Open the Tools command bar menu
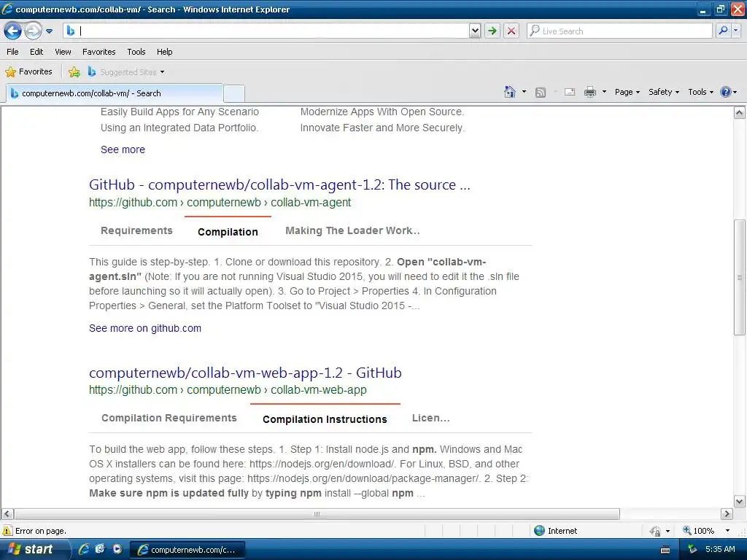Viewport: 747px width, 560px height. [x=700, y=92]
